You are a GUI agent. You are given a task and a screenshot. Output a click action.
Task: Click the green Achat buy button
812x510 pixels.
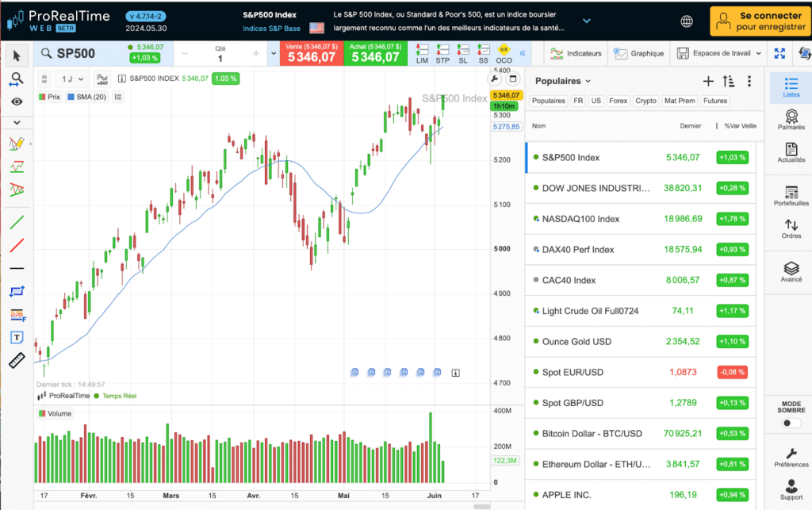[375, 54]
